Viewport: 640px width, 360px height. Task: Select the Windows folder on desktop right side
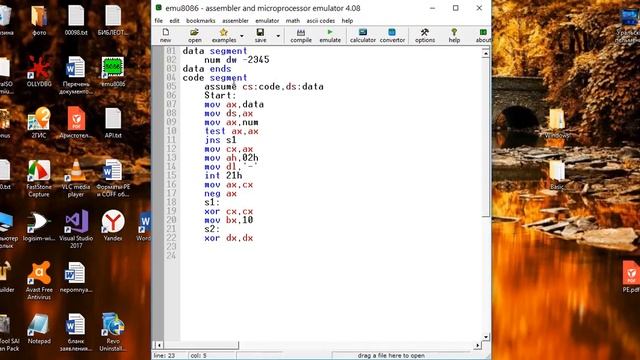[557, 123]
